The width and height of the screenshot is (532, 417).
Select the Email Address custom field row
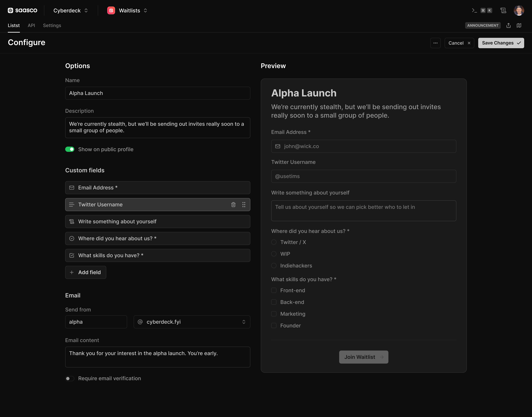pyautogui.click(x=158, y=187)
